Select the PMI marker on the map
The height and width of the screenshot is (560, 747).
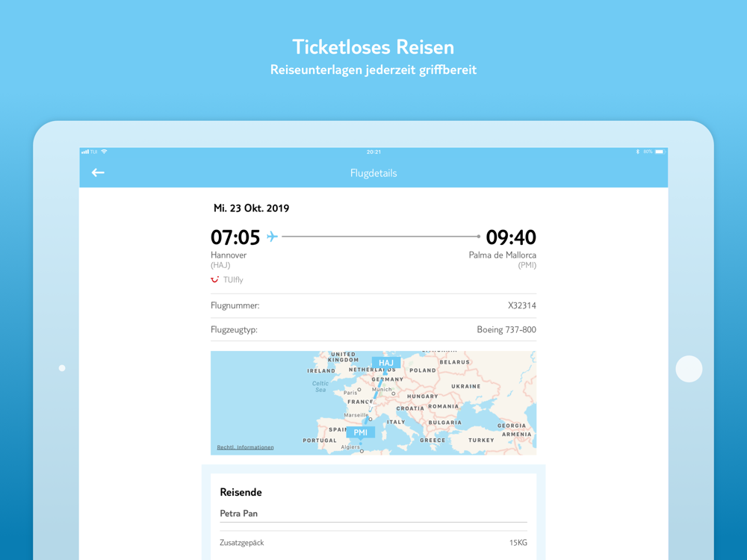[361, 432]
